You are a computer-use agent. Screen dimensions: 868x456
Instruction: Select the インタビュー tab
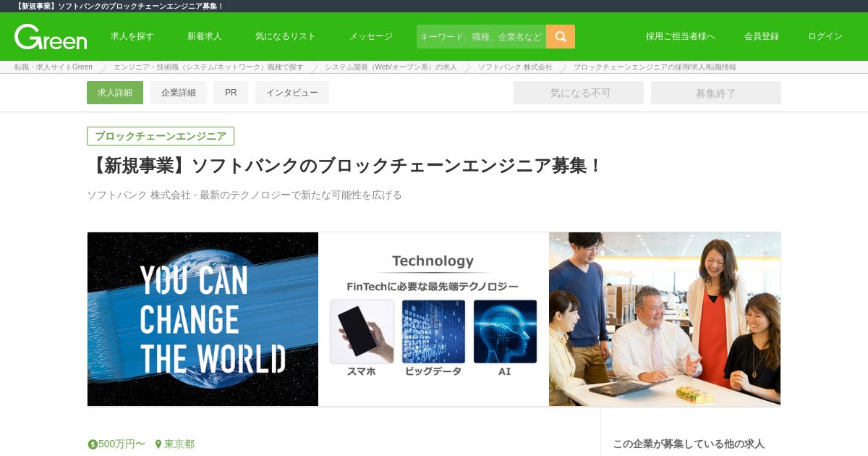pos(292,93)
